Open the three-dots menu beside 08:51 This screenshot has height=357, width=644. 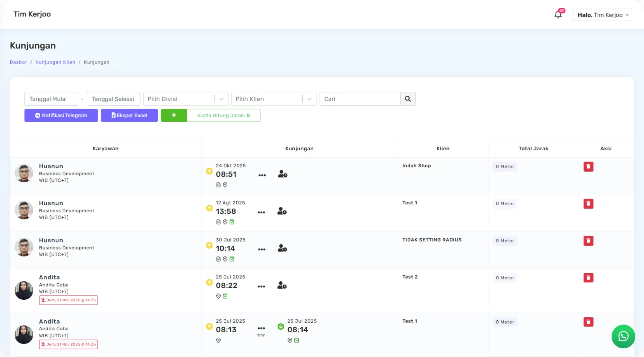(262, 175)
